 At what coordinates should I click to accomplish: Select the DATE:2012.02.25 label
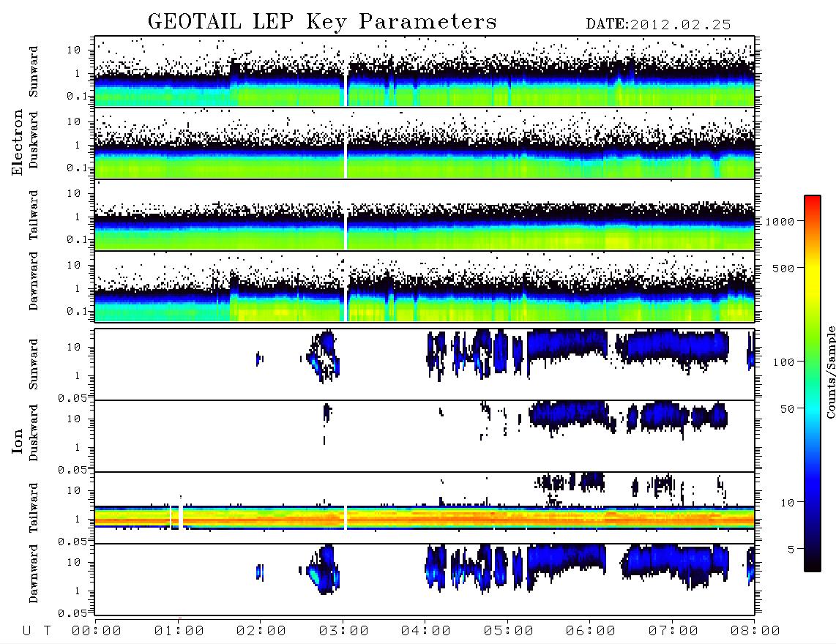pyautogui.click(x=658, y=25)
